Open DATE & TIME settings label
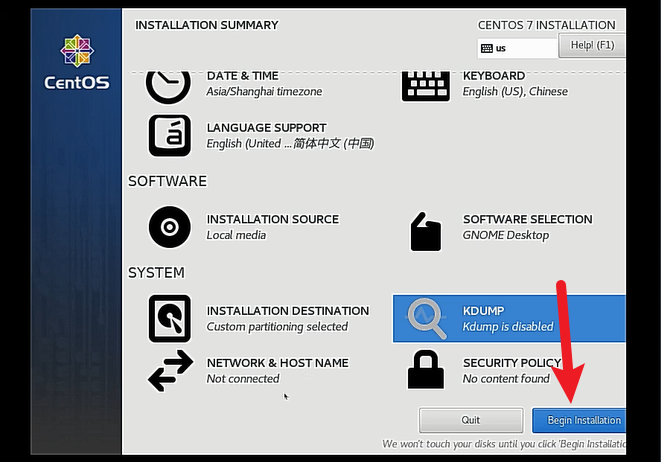 pos(242,76)
